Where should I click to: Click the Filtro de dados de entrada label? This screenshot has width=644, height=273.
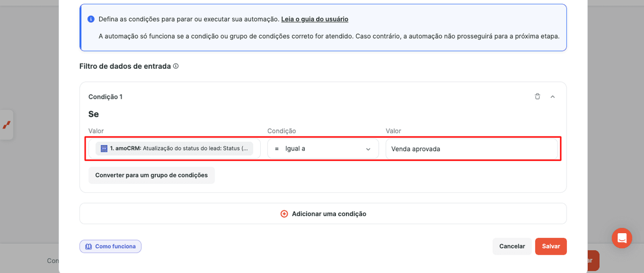pyautogui.click(x=125, y=66)
